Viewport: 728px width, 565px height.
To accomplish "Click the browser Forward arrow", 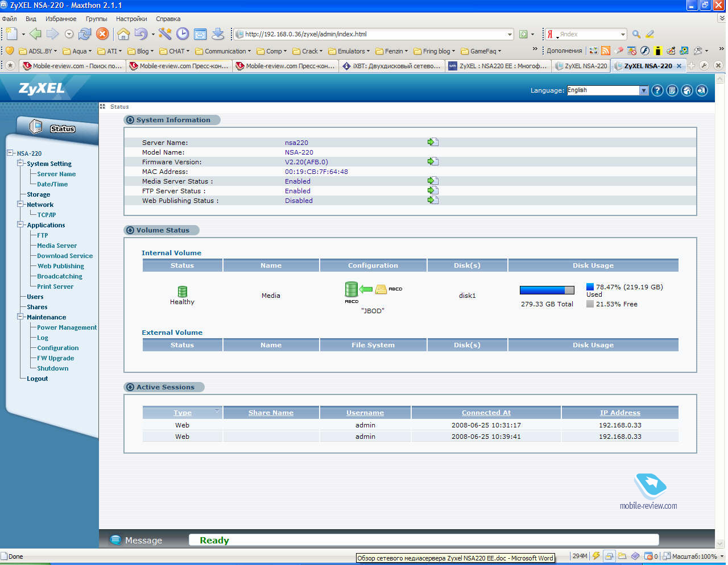I will tap(52, 34).
